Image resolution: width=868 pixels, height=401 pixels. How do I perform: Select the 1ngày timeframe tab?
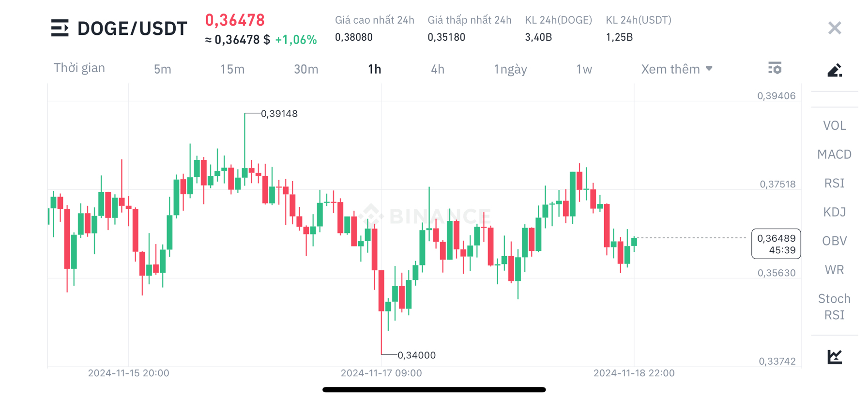pos(510,69)
